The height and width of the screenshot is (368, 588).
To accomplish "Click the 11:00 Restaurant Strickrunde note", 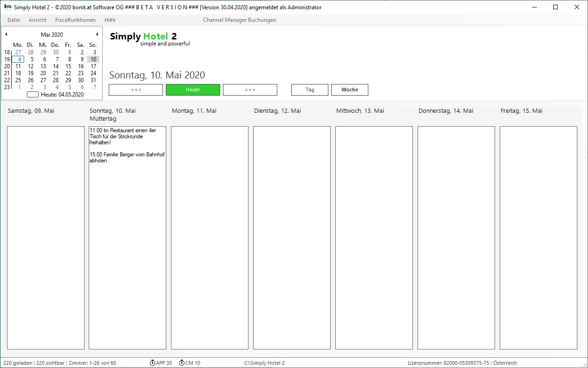I will (123, 136).
